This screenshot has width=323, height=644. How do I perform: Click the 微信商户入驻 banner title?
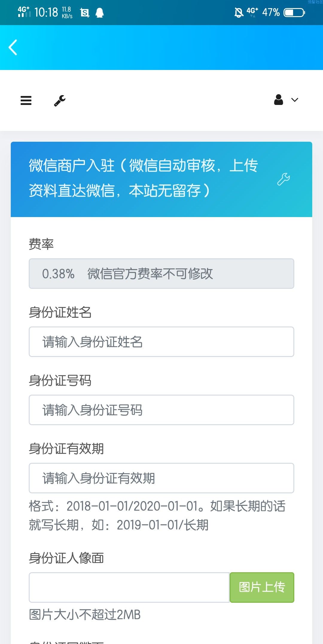[x=143, y=178]
